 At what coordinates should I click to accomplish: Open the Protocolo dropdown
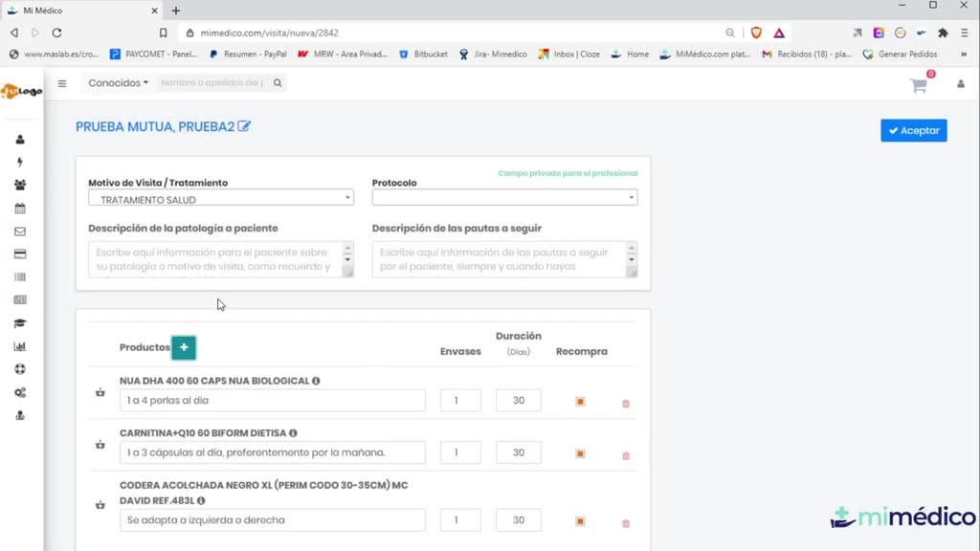click(x=504, y=197)
